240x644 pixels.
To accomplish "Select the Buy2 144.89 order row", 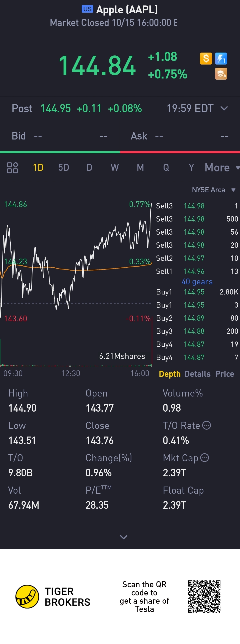I will [197, 318].
